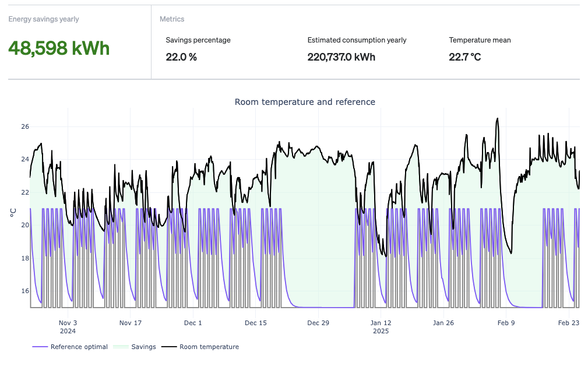The width and height of the screenshot is (588, 377).
Task: Click the Jan 12 2025 axis label
Action: 381,326
